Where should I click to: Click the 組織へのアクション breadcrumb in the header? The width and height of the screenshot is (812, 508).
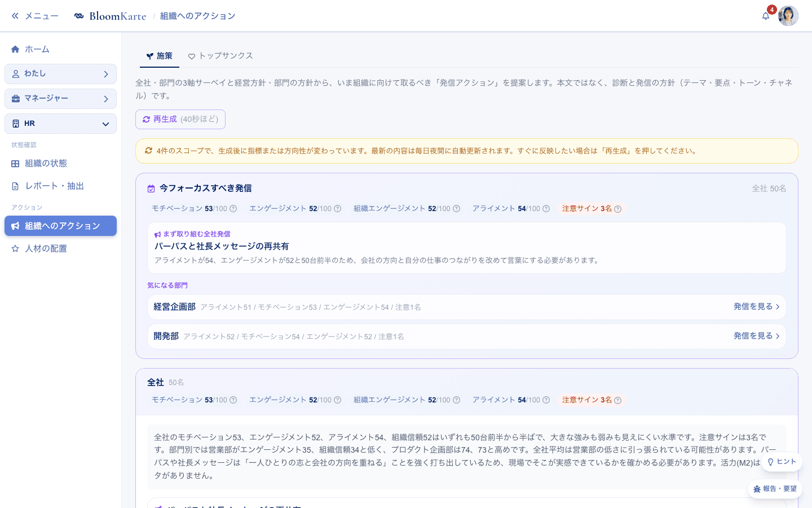[x=197, y=16]
